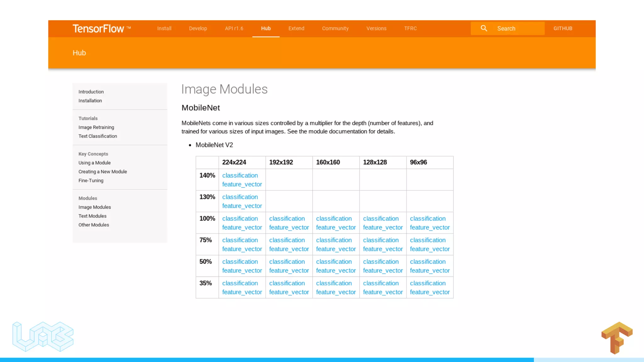Open Image Retraining tutorial link
Viewport: 644px width, 362px height.
pyautogui.click(x=96, y=127)
